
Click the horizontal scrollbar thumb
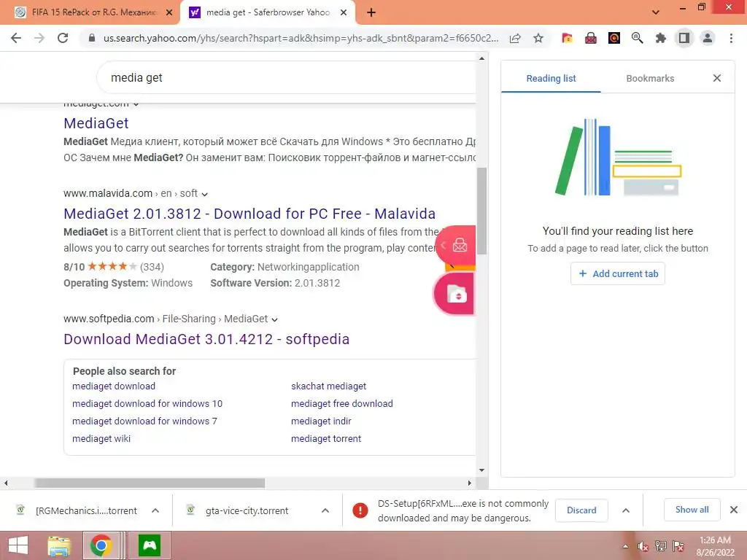150,483
